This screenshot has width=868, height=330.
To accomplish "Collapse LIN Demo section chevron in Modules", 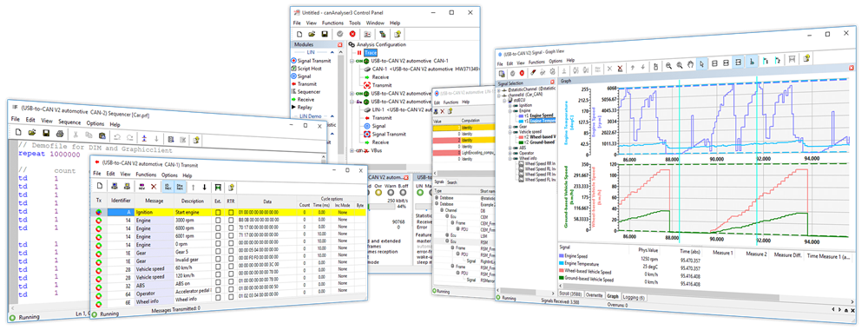I will coord(332,117).
